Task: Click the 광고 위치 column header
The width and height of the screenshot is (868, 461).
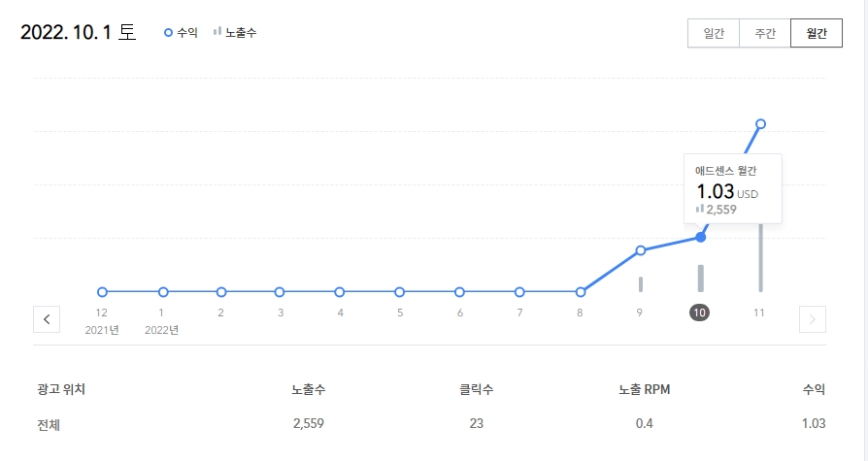Action: pyautogui.click(x=61, y=389)
